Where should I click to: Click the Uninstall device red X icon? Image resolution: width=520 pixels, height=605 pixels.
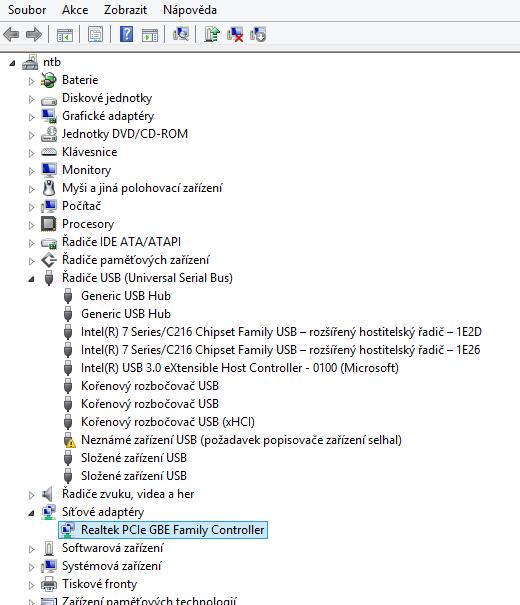(235, 34)
